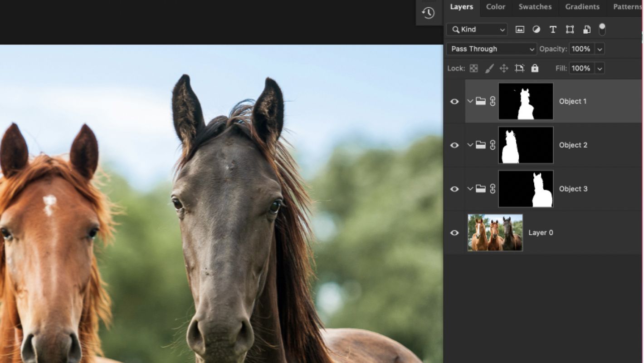644x363 pixels.
Task: Click the lock all padlock icon
Action: pyautogui.click(x=535, y=69)
